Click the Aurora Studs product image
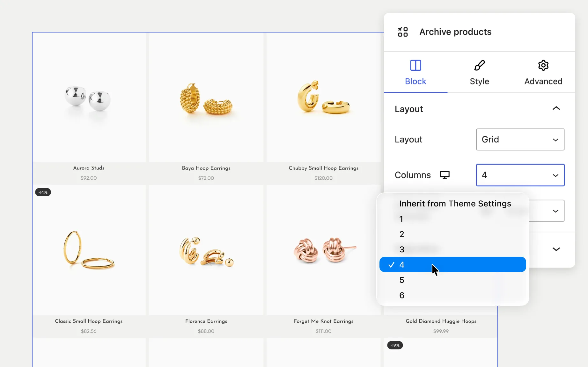Image resolution: width=588 pixels, height=367 pixels. tap(89, 97)
